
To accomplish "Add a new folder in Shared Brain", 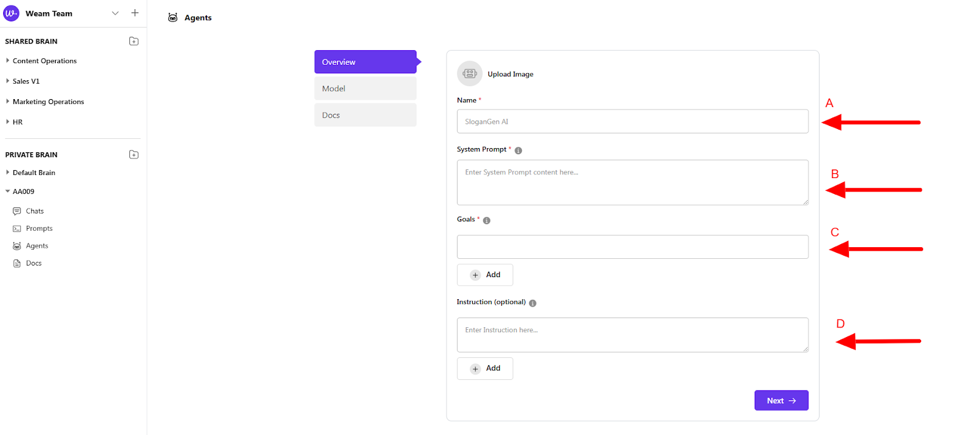I will (134, 41).
